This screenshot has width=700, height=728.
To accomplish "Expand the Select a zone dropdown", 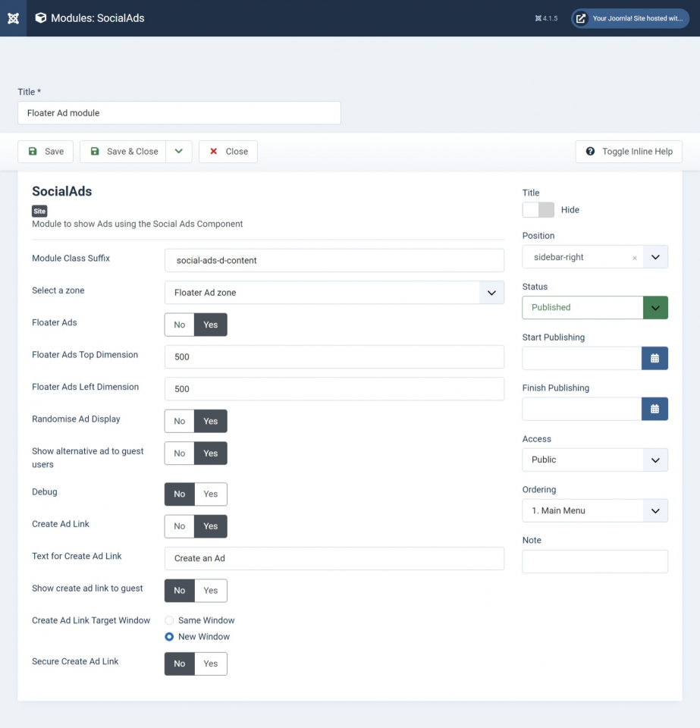I will 491,293.
